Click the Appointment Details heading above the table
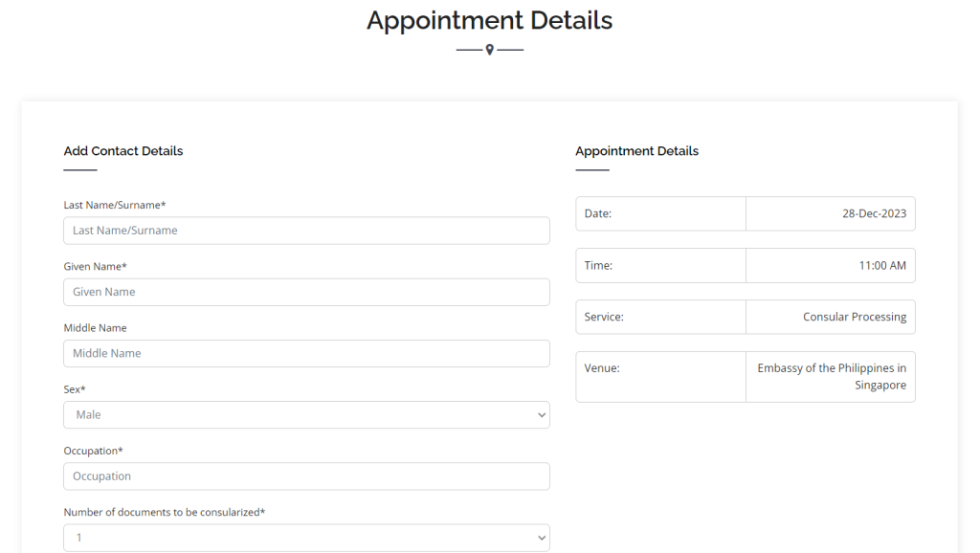Image resolution: width=980 pixels, height=553 pixels. pyautogui.click(x=636, y=151)
